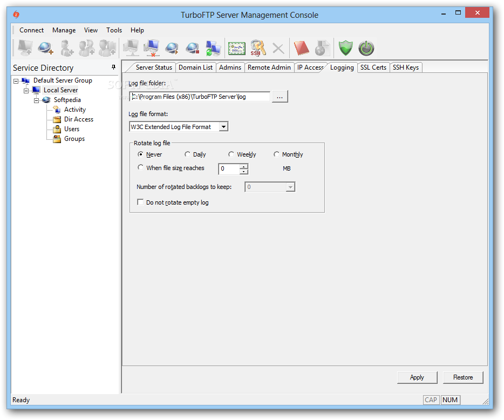Decrease the file size spinner value
Viewport: 504px width, 420px height.
coord(244,172)
